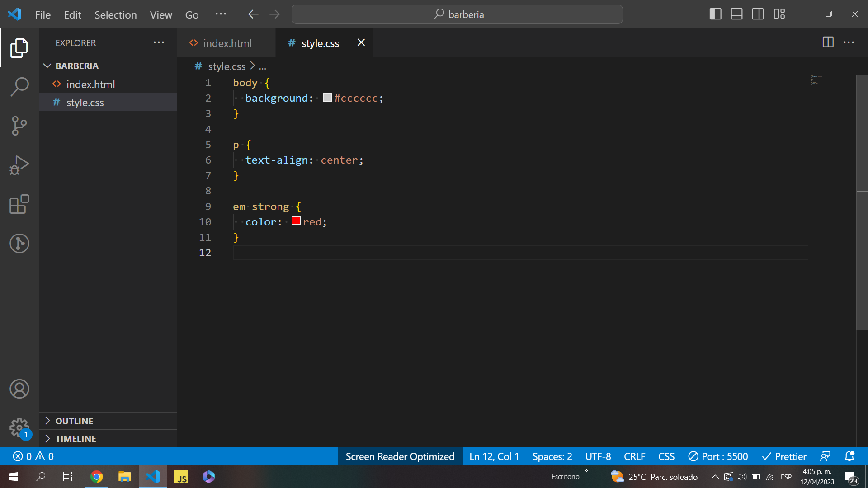Screen dimensions: 868x488
Task: Open the Manage gear menu
Action: [19, 428]
